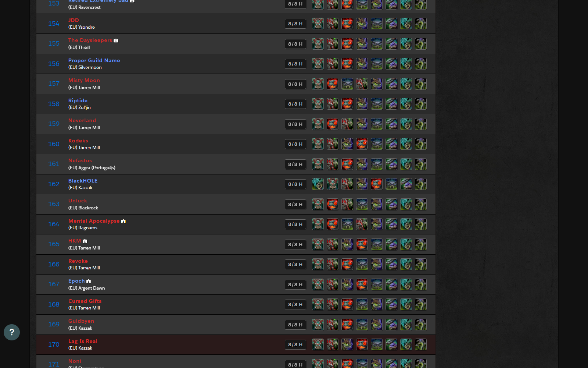
Task: Click the (EU) Argent Dawn realm text
Action: pyautogui.click(x=87, y=288)
